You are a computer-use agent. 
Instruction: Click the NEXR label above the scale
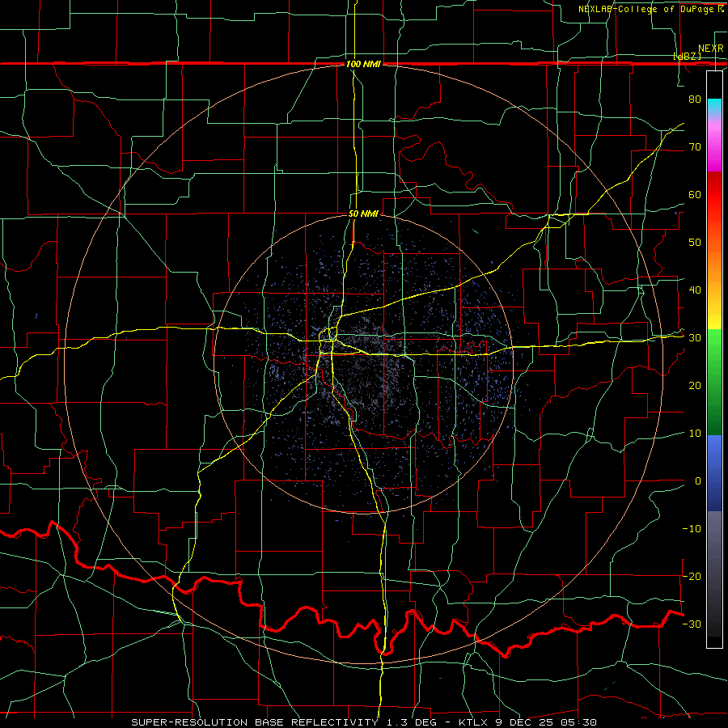710,49
